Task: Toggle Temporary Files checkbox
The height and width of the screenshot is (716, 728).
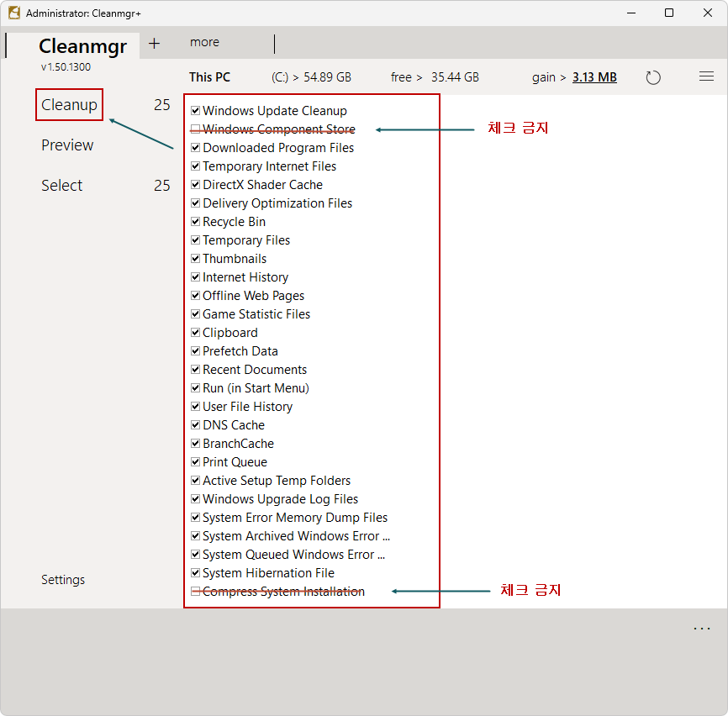Action: (196, 240)
